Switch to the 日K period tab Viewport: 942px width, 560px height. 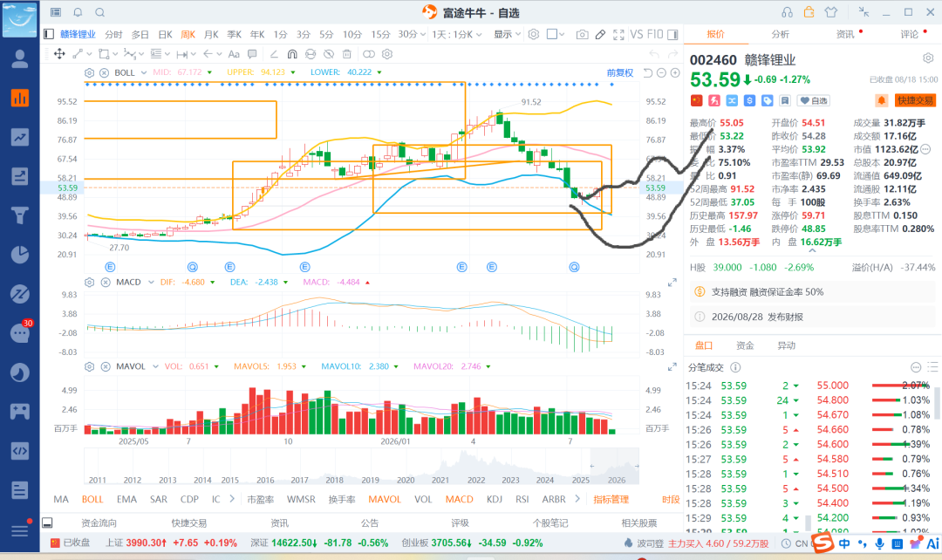pos(165,34)
